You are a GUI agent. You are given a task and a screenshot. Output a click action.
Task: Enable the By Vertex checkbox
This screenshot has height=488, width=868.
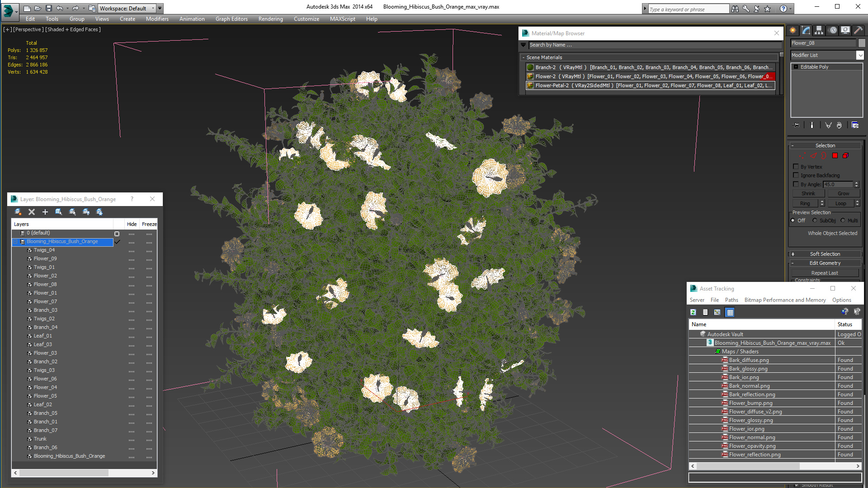click(796, 167)
